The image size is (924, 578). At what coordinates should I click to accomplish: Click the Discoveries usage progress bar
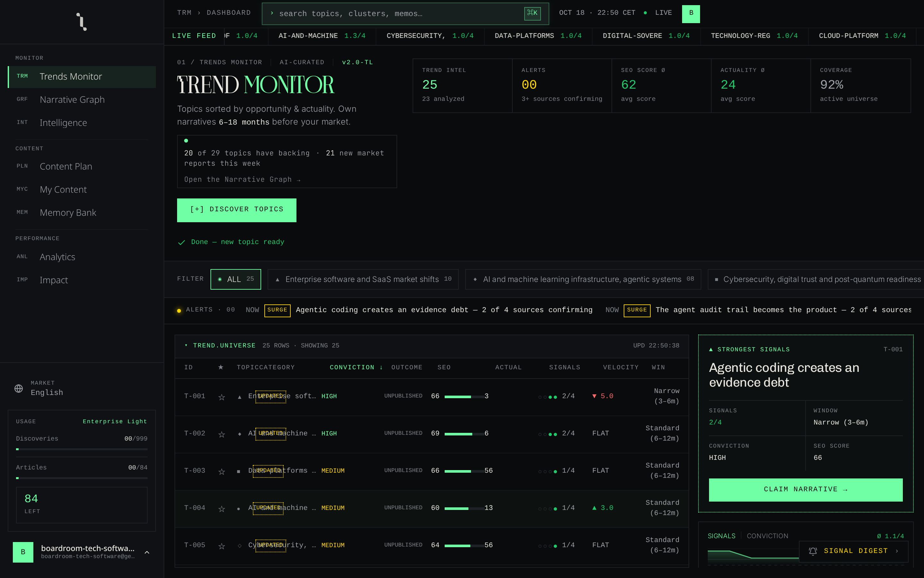[82, 449]
